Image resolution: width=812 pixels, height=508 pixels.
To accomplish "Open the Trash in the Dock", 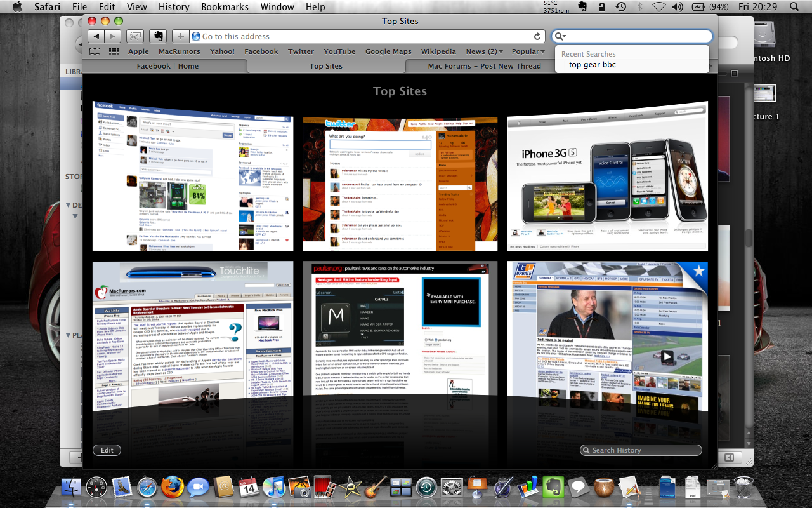I will pyautogui.click(x=743, y=488).
